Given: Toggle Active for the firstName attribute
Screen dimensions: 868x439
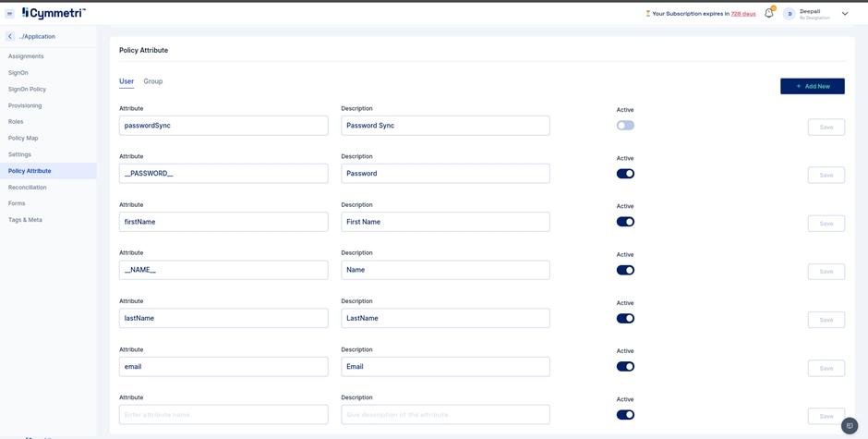Looking at the screenshot, I should click(x=625, y=222).
